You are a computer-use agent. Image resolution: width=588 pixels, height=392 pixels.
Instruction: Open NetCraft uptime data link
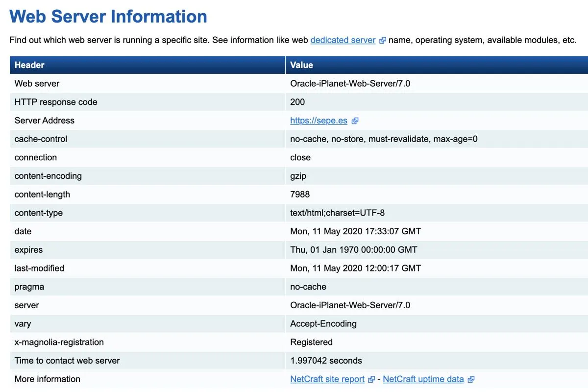pyautogui.click(x=423, y=379)
